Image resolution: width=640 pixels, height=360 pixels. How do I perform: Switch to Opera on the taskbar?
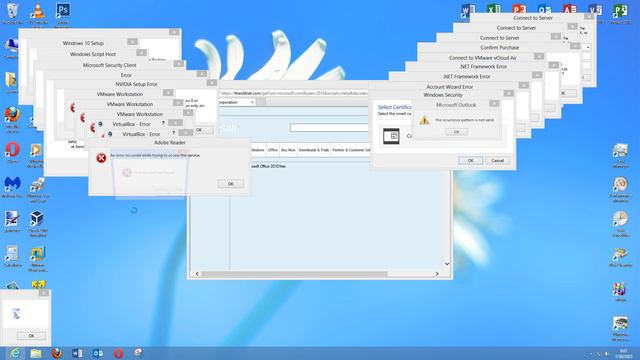118,353
